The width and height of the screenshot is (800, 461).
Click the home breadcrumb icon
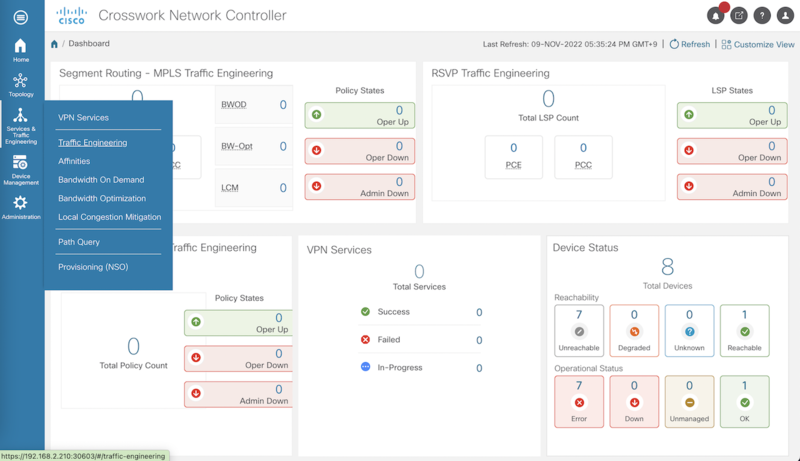click(54, 44)
